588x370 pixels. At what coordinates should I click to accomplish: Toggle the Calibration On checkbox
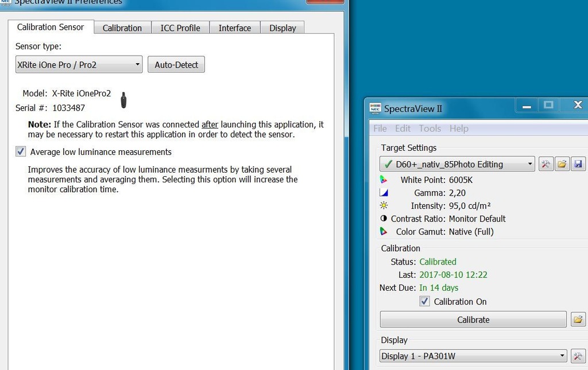[424, 301]
